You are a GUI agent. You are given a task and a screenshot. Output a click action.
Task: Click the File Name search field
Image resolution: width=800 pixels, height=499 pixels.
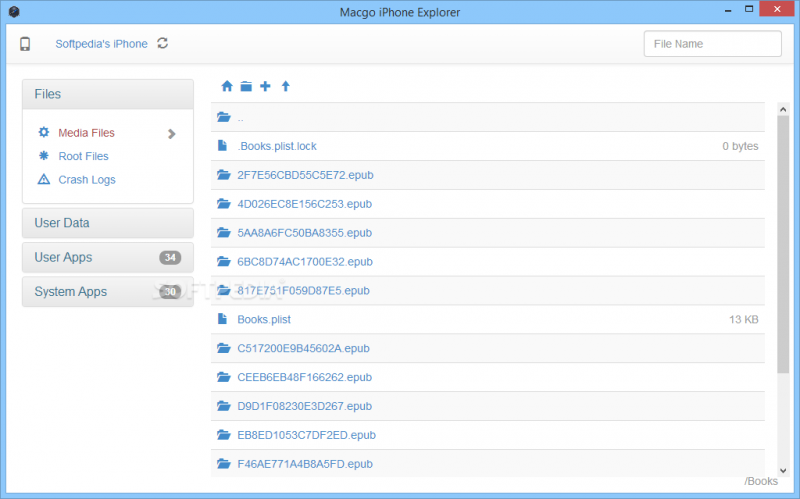[712, 44]
